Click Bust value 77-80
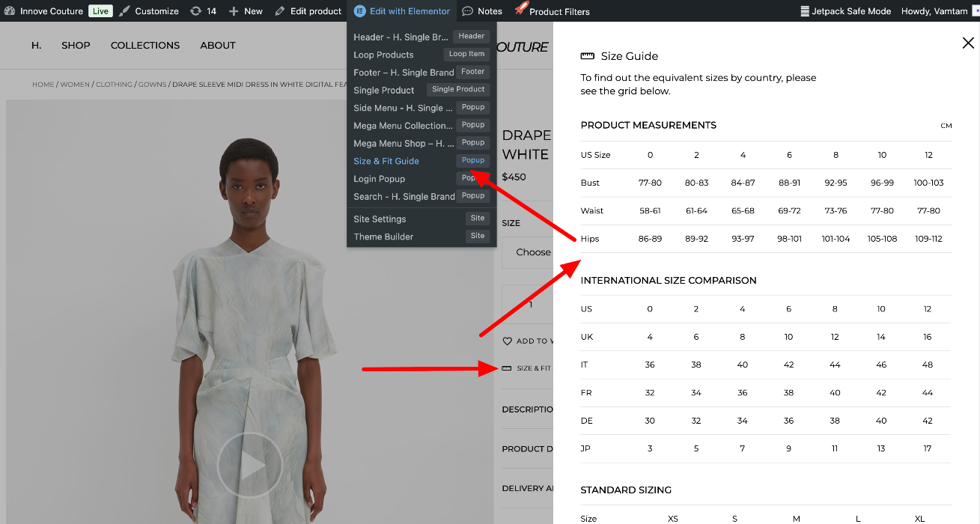 pos(650,183)
